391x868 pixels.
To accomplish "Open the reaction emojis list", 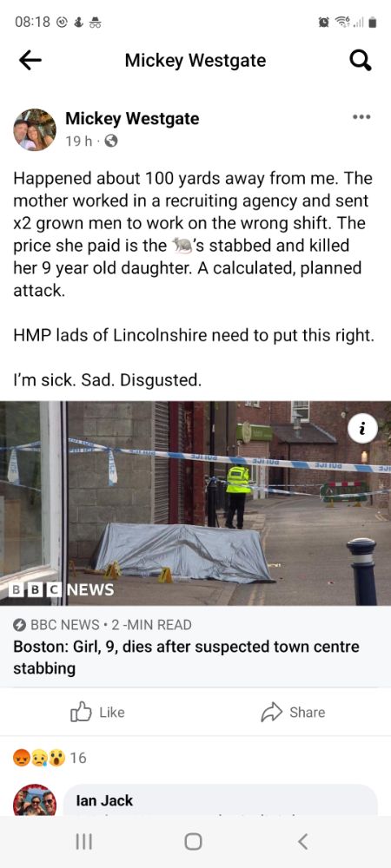I will click(38, 757).
